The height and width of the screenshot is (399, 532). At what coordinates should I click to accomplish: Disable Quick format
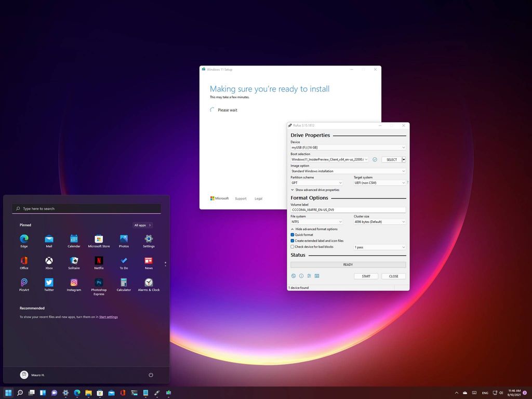click(292, 235)
